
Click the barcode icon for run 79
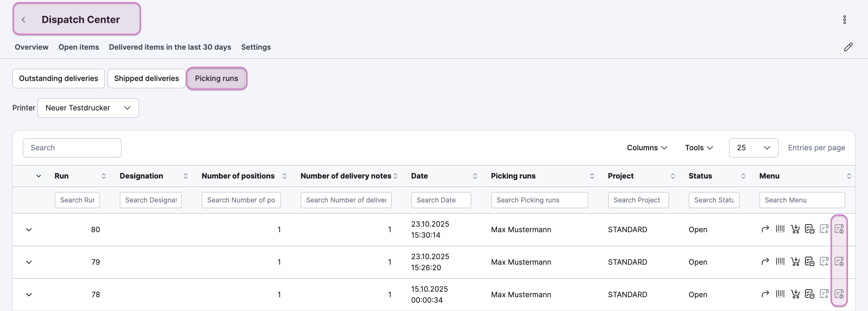[780, 262]
